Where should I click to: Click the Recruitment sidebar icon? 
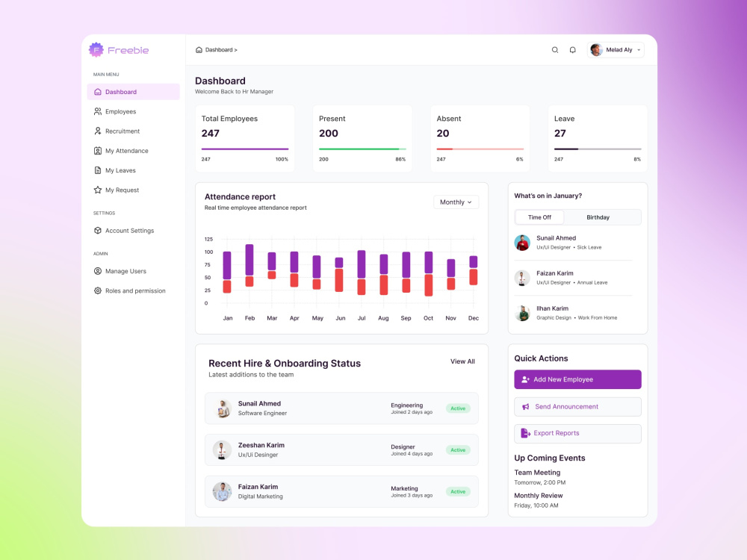[98, 131]
